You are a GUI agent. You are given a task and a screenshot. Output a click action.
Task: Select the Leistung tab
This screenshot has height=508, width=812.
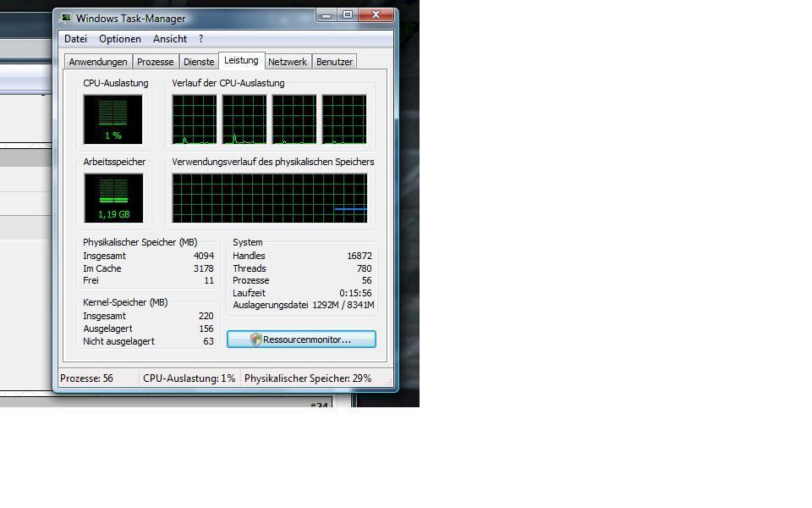[x=241, y=60]
